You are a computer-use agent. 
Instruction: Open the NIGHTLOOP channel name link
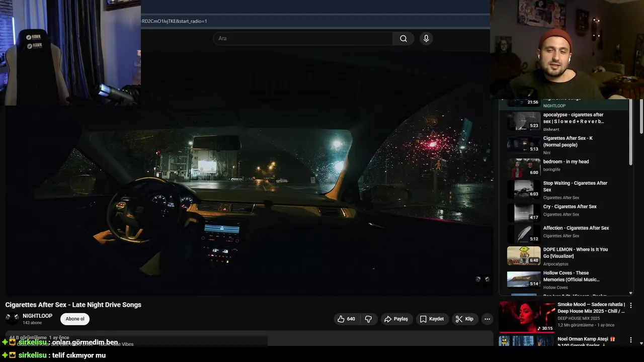point(37,316)
